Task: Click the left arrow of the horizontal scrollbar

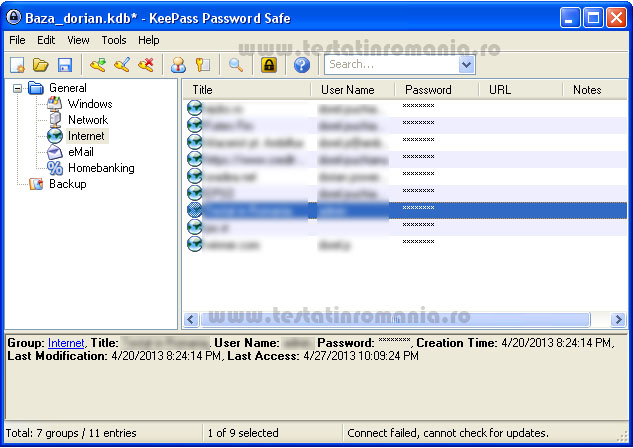Action: (x=191, y=320)
